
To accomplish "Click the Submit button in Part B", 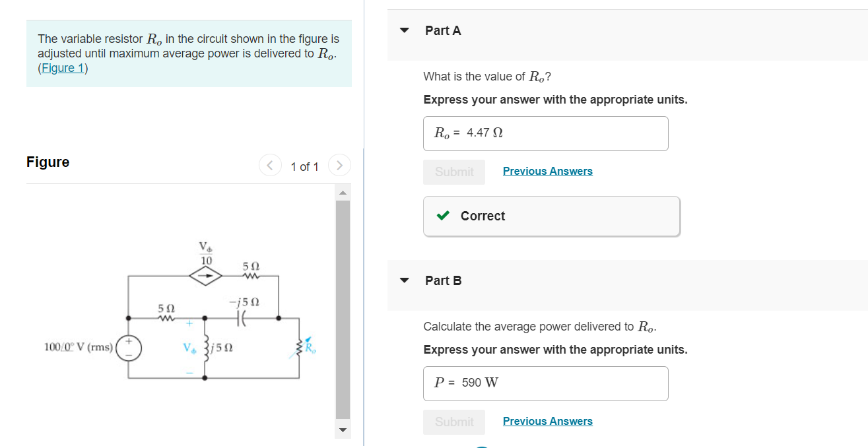I will (453, 422).
